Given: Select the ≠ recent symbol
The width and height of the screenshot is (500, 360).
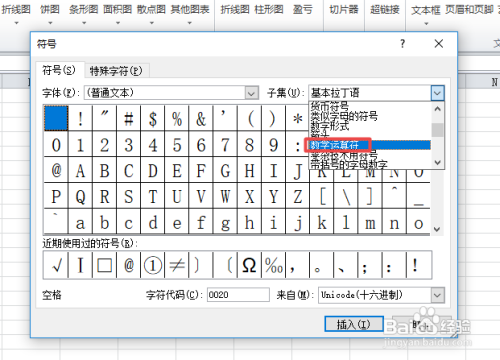Looking at the screenshot, I should 177,265.
